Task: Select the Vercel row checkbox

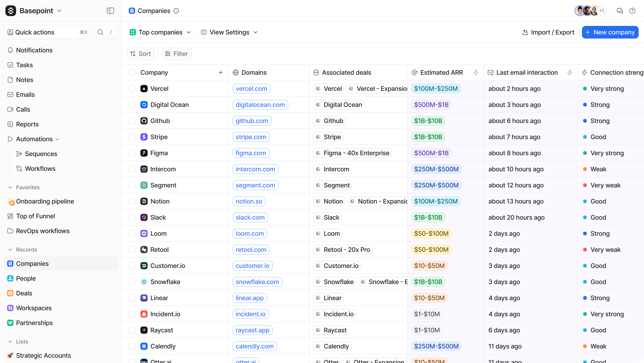Action: point(132,89)
